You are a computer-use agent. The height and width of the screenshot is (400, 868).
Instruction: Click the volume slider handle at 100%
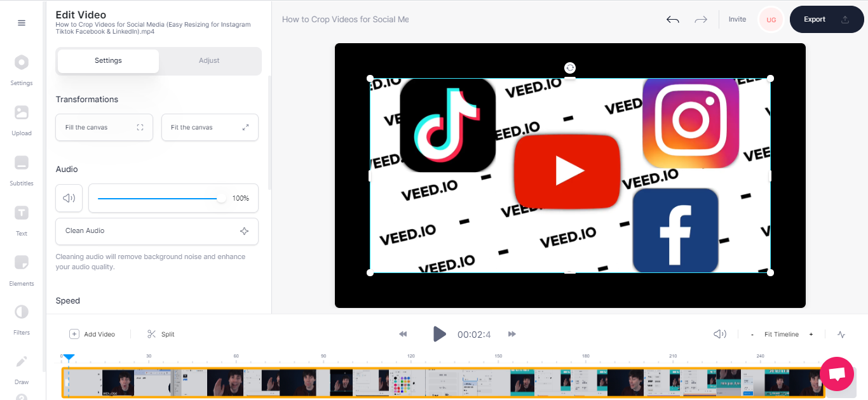point(221,199)
